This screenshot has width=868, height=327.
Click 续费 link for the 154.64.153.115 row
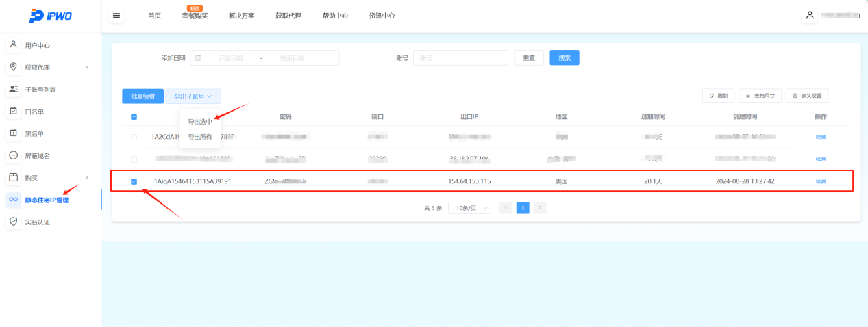point(820,181)
